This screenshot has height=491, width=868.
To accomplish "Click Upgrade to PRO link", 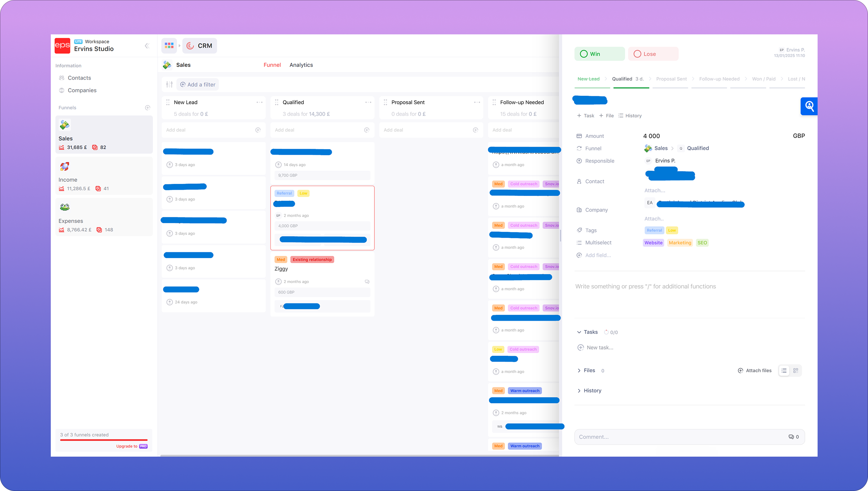I will (x=132, y=446).
